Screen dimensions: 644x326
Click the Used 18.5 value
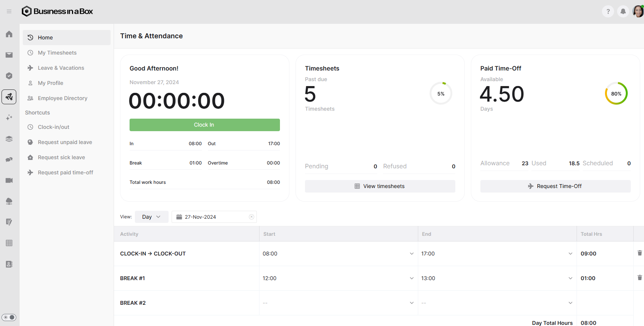coord(574,163)
